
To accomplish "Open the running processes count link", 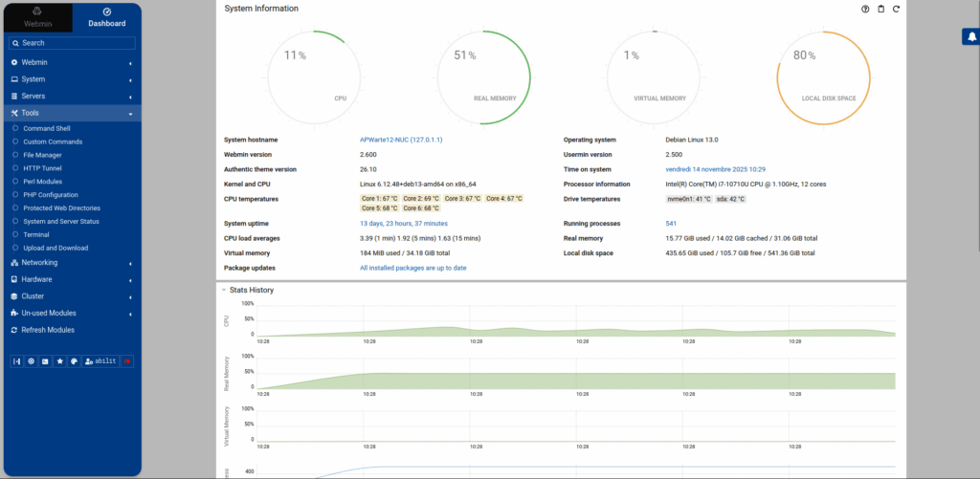I will (671, 224).
